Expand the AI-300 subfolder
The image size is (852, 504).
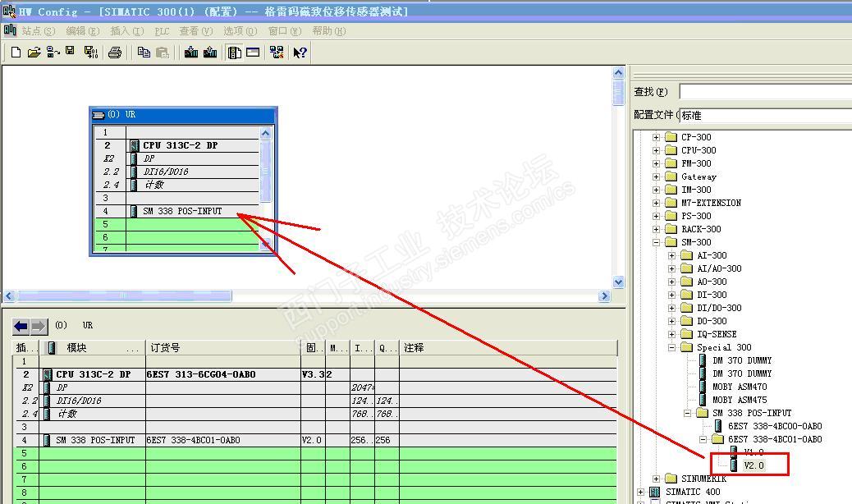click(671, 255)
